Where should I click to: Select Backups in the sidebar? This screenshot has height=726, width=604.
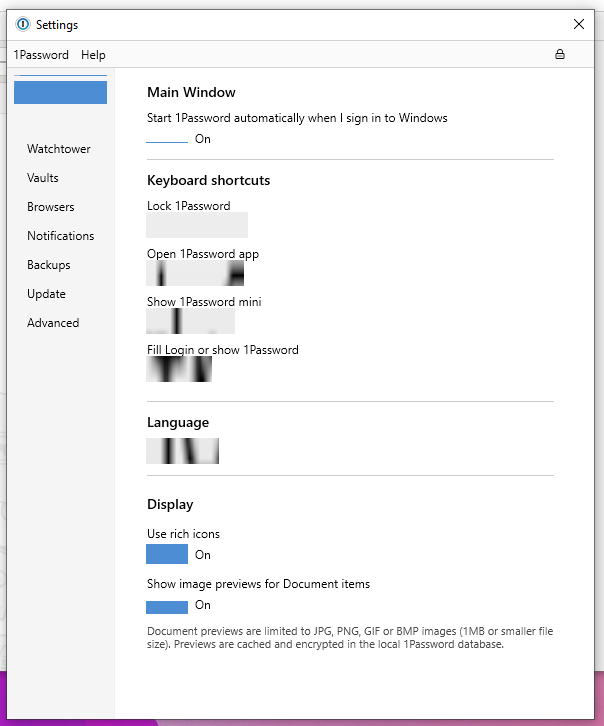(x=49, y=265)
